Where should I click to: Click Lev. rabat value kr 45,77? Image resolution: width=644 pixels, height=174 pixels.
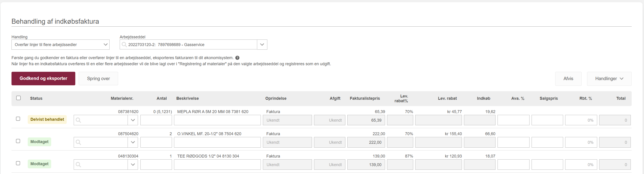(x=454, y=112)
